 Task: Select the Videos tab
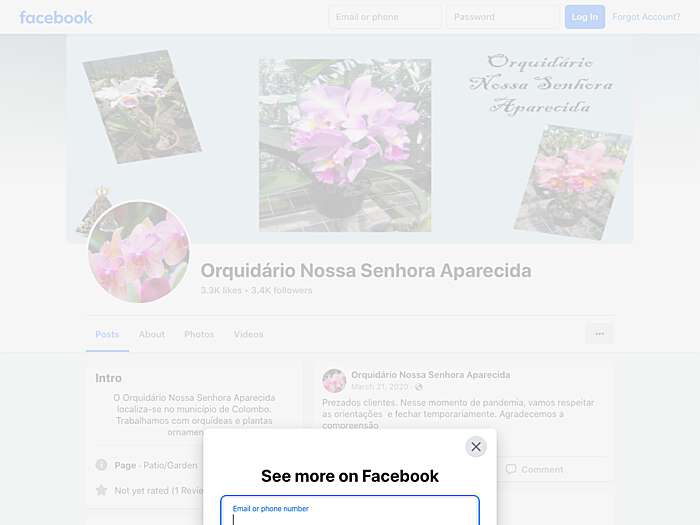[249, 334]
